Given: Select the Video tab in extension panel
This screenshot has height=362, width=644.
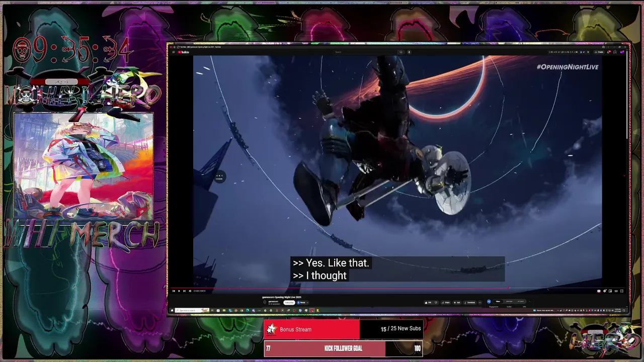Looking at the screenshot, I should (498, 301).
